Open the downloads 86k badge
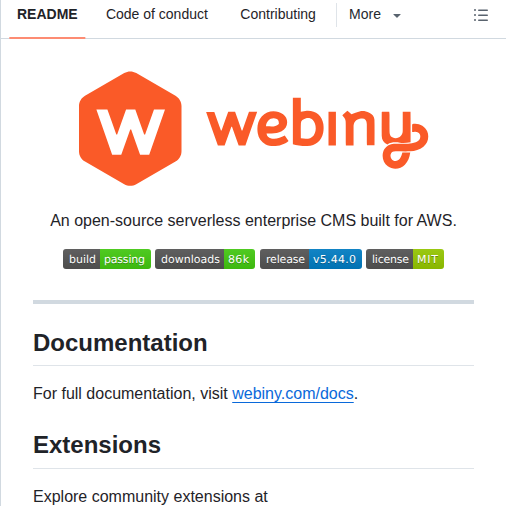Image resolution: width=506 pixels, height=506 pixels. 205,259
